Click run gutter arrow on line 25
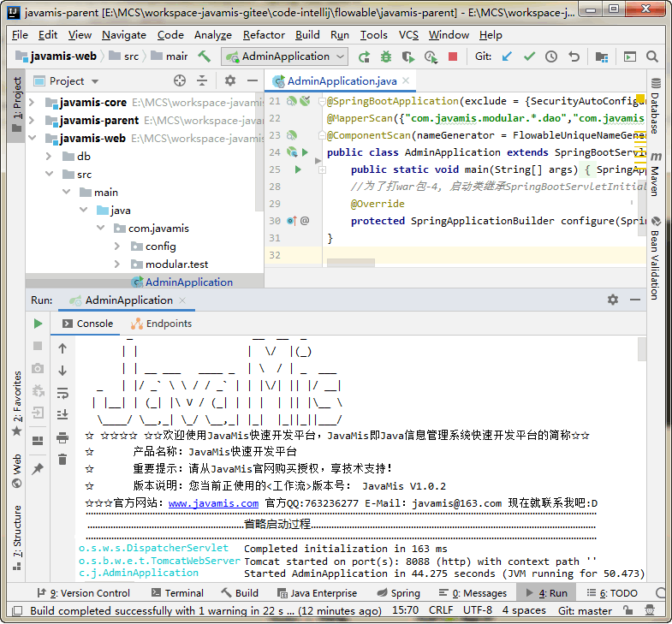 coord(298,169)
